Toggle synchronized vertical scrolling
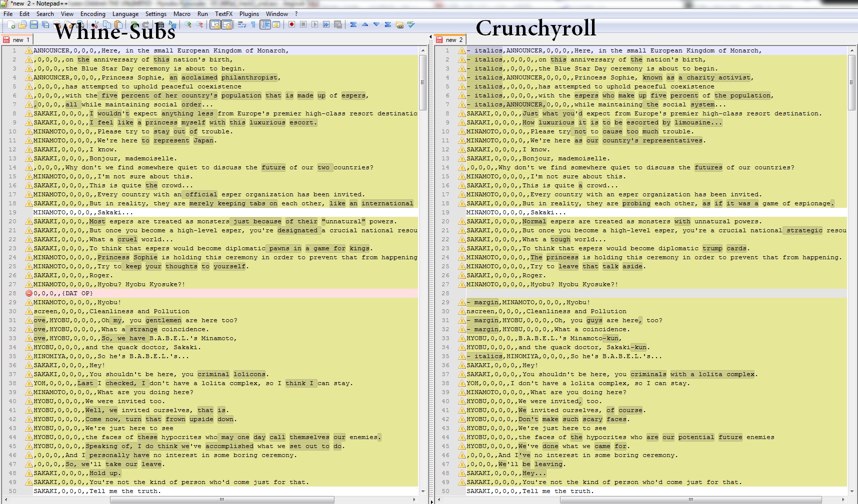The image size is (858, 504). coord(215,24)
